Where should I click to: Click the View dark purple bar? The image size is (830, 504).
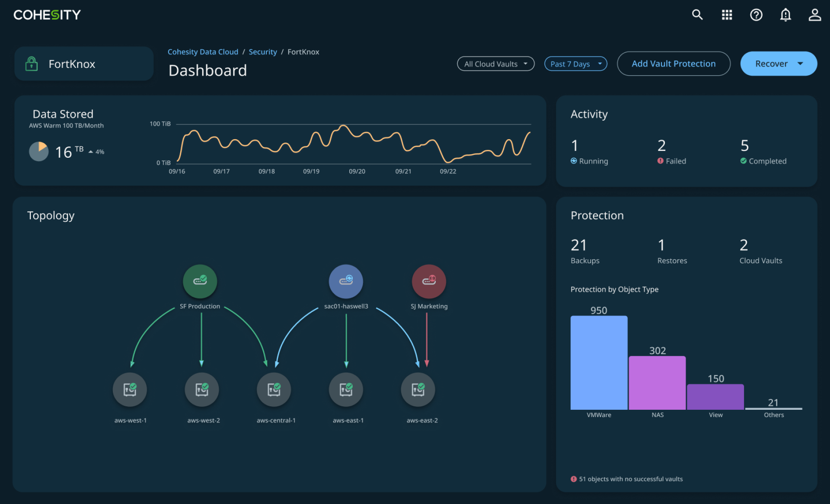(x=715, y=397)
